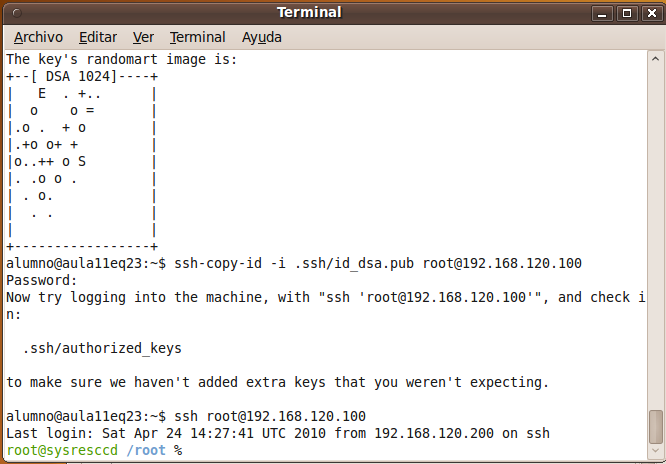Click 'to make sure we haven't added' line
The image size is (666, 464).
(277, 382)
